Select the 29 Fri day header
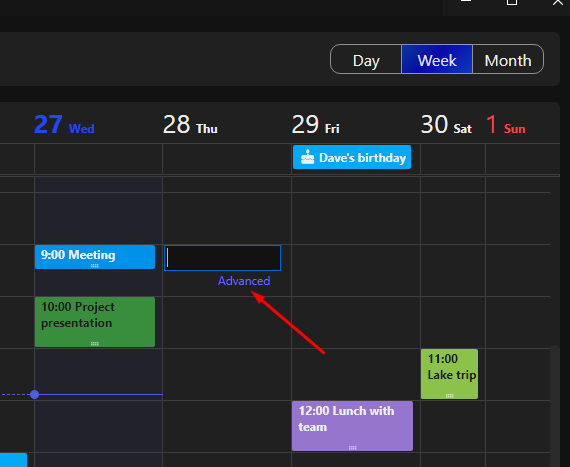Screen dimensions: 570x467 coord(316,125)
